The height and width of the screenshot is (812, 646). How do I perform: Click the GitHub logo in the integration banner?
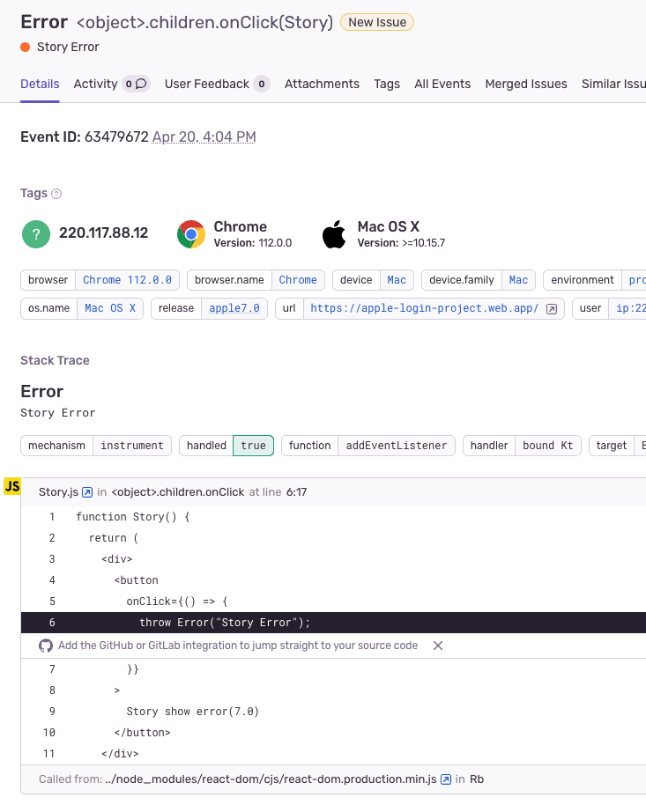click(x=46, y=646)
